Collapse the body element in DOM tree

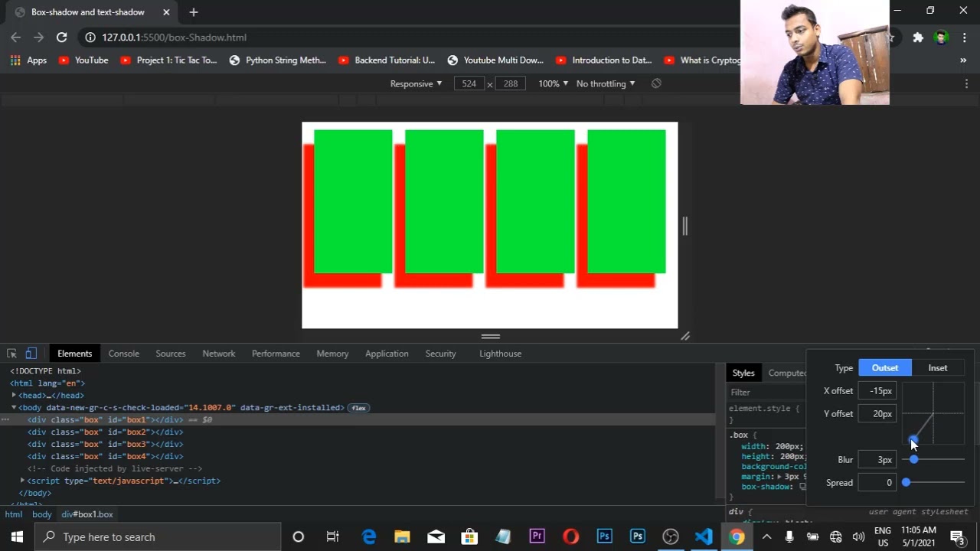pos(14,408)
